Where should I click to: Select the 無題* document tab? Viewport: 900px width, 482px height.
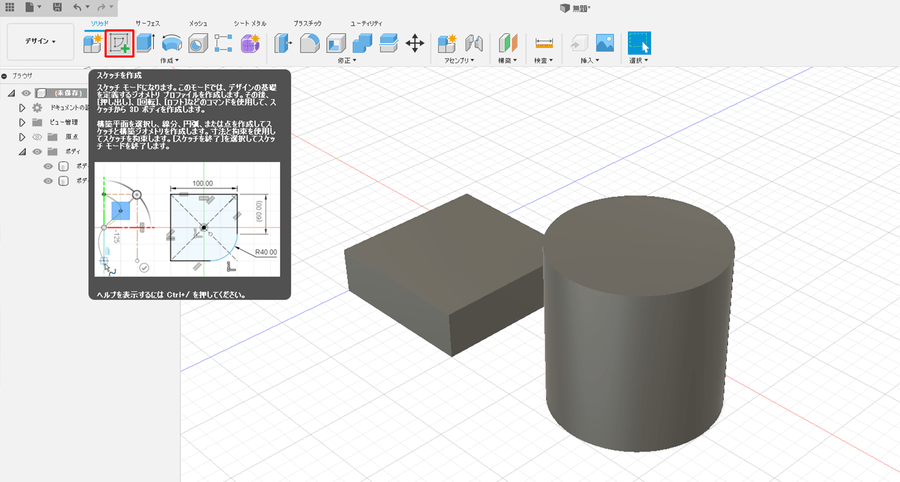click(576, 8)
